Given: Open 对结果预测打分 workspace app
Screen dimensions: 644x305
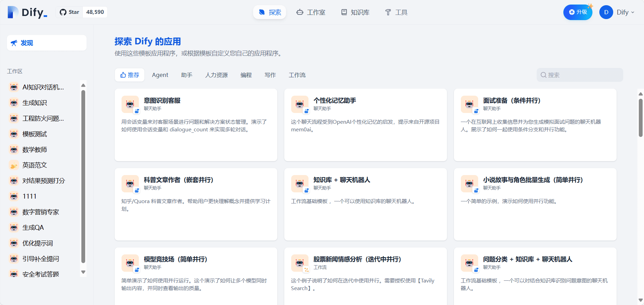Looking at the screenshot, I should (43, 181).
